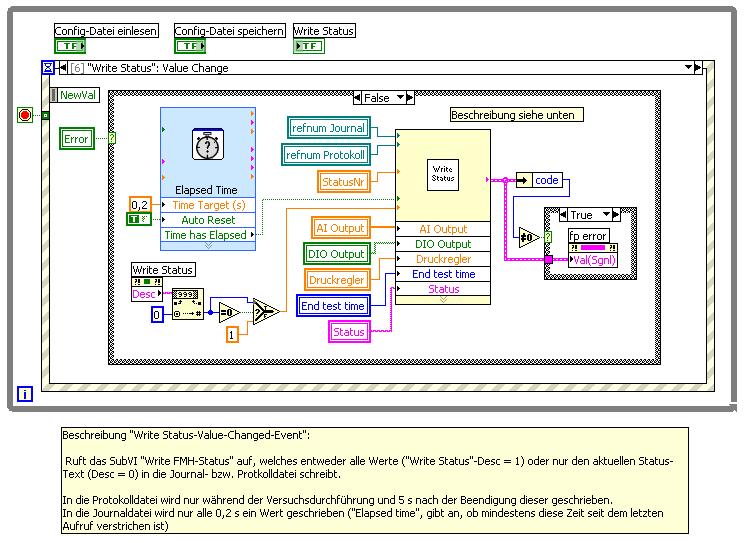Open the False case selector dropdown
Viewport: 749px width, 543px height.
click(x=400, y=98)
